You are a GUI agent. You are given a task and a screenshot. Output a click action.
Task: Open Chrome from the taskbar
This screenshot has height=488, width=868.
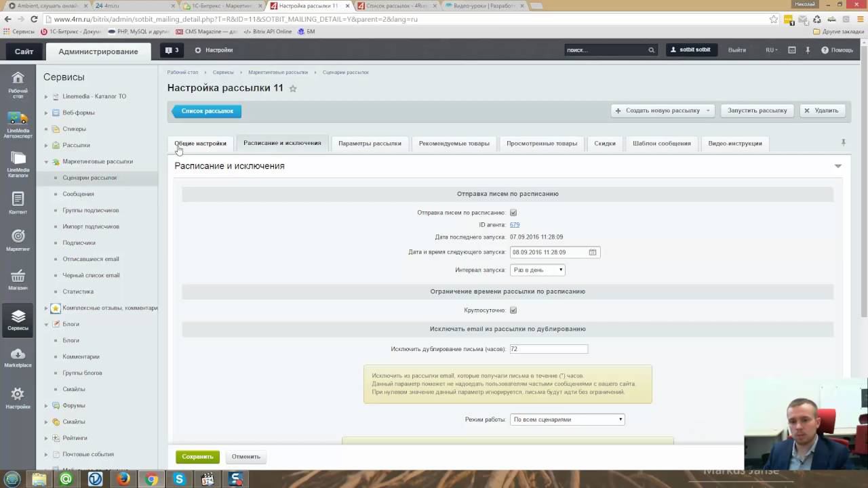pos(151,479)
